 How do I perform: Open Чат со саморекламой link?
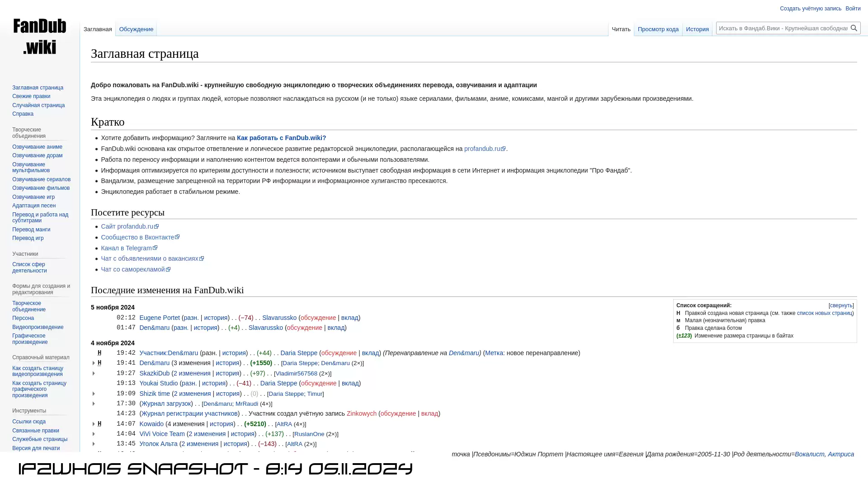(x=136, y=269)
